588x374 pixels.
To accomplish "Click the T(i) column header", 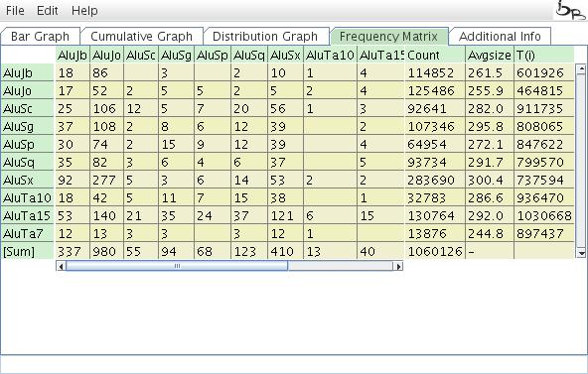I will (x=543, y=55).
